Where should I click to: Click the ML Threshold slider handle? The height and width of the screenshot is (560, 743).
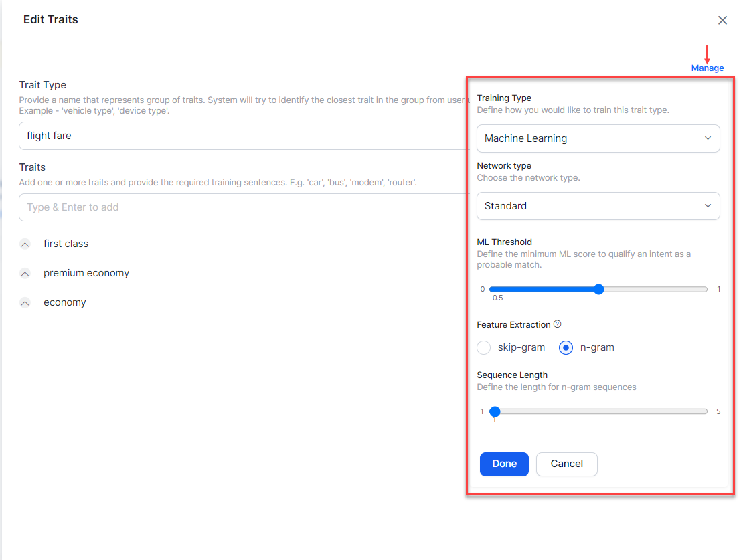[x=599, y=289]
